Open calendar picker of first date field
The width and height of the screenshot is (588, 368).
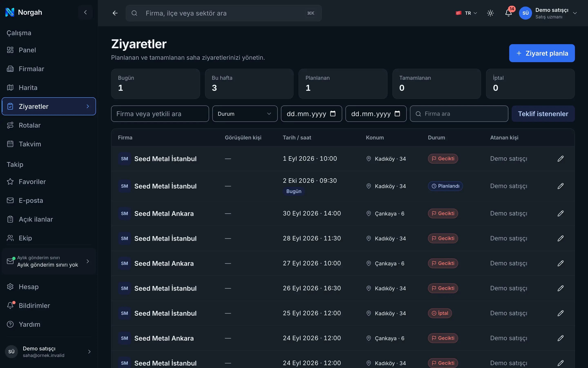click(333, 114)
